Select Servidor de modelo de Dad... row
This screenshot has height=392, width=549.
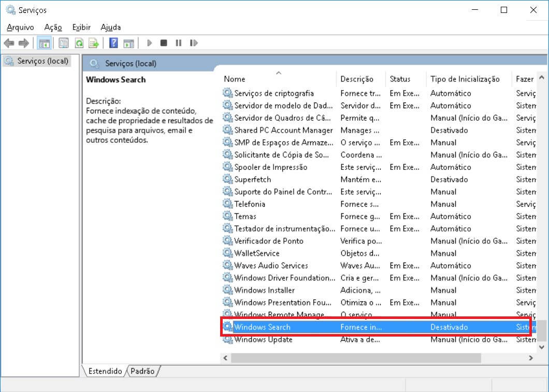pyautogui.click(x=379, y=105)
